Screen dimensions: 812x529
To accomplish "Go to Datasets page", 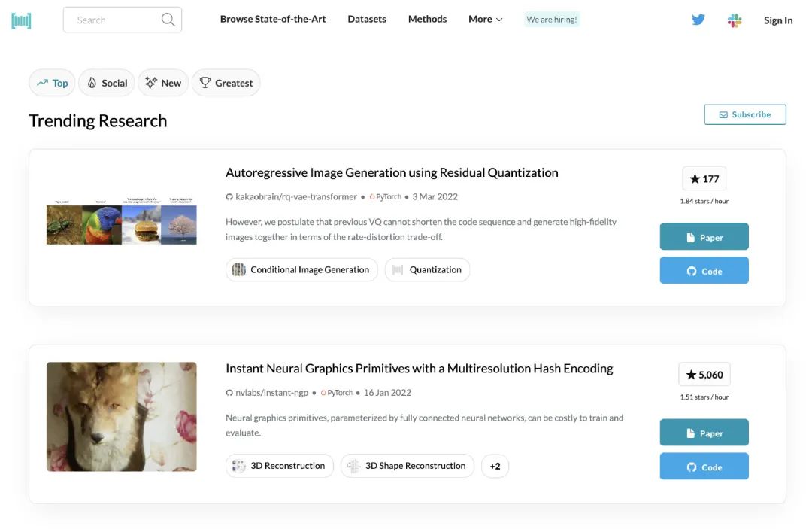I will (x=367, y=19).
